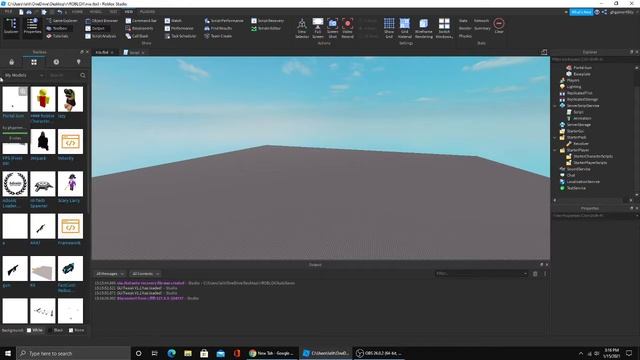Image resolution: width=640 pixels, height=360 pixels.
Task: Open the FILE menu
Action: 8,12
